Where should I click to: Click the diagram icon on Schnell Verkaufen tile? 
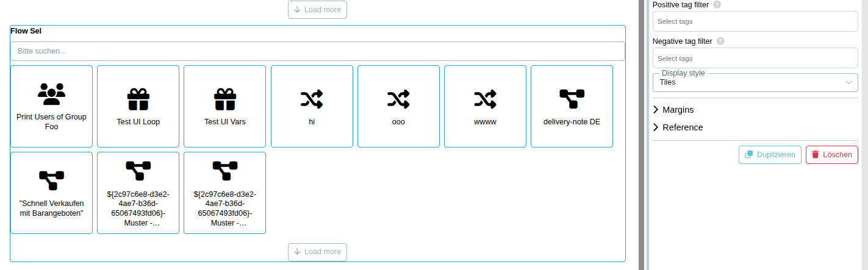(x=51, y=180)
